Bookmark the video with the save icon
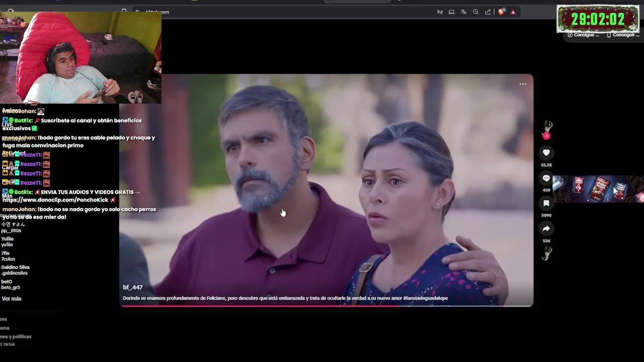Image resolution: width=644 pixels, height=362 pixels. pyautogui.click(x=546, y=203)
